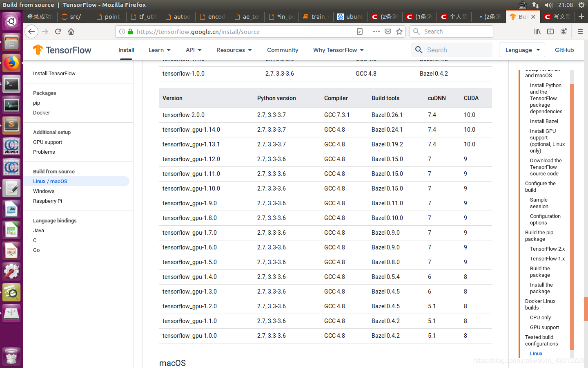Image resolution: width=588 pixels, height=368 pixels.
Task: Show Firefox sidebars icon
Action: (x=550, y=31)
